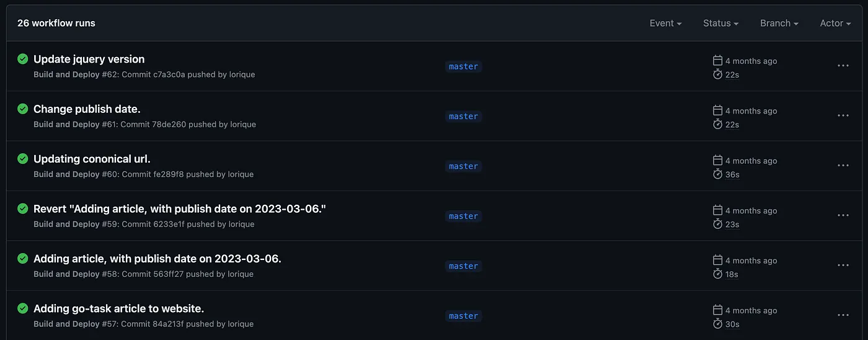Click success icon for Adding go-task article
Image resolution: width=868 pixels, height=340 pixels.
23,308
